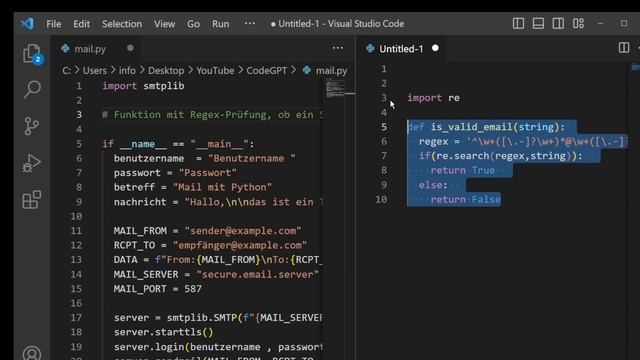640x360 pixels.
Task: Open the Accounts menu icon
Action: (32, 353)
